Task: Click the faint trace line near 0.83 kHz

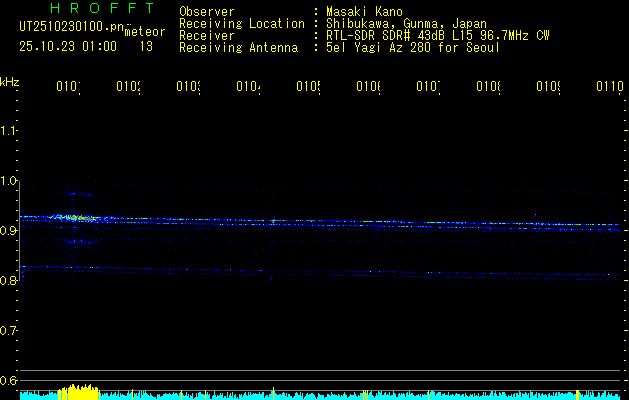Action: pos(319,272)
